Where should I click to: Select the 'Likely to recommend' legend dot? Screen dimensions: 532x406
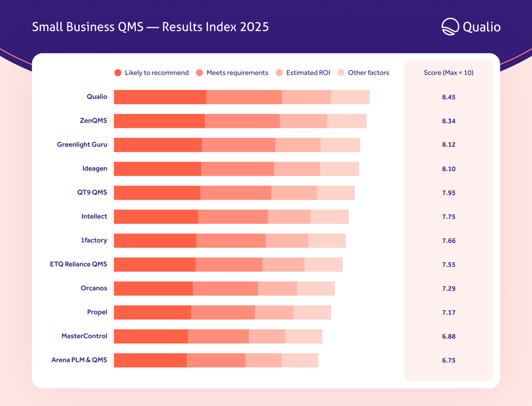tap(118, 72)
